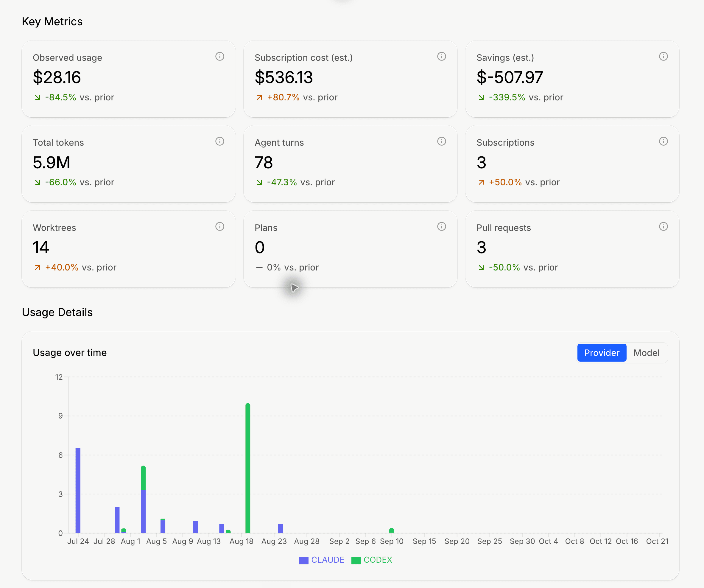Image resolution: width=704 pixels, height=588 pixels.
Task: Switch usage chart to Provider view
Action: [x=602, y=353]
